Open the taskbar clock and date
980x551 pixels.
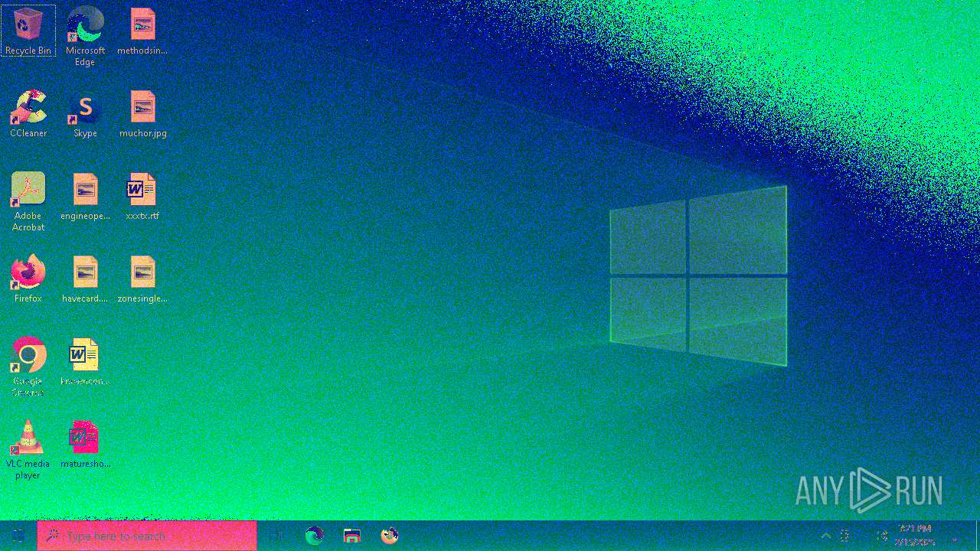click(915, 536)
